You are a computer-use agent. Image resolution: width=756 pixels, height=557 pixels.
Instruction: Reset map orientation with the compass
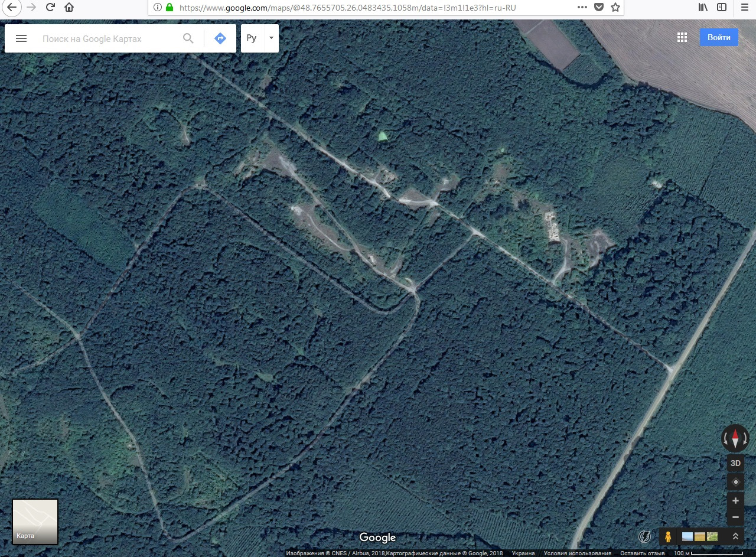pos(735,438)
